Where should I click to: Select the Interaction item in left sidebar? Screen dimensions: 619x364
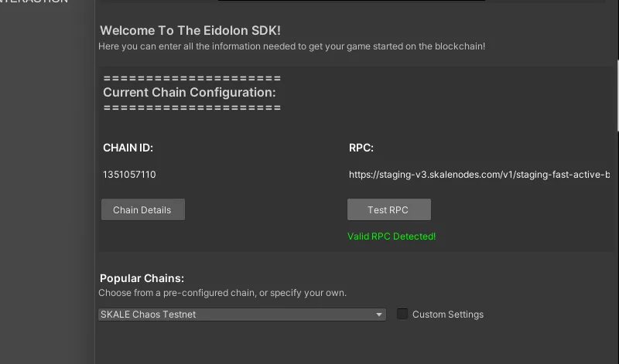35,2
